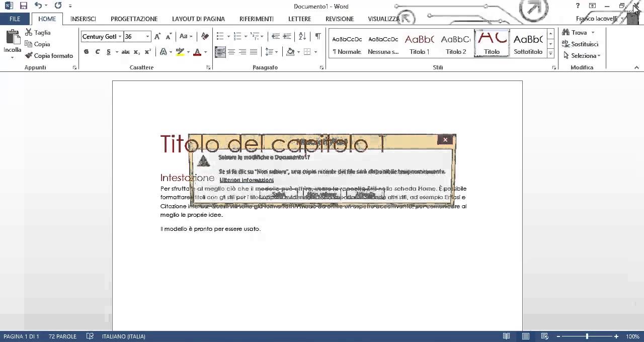Open the FILE tab

pos(15,19)
